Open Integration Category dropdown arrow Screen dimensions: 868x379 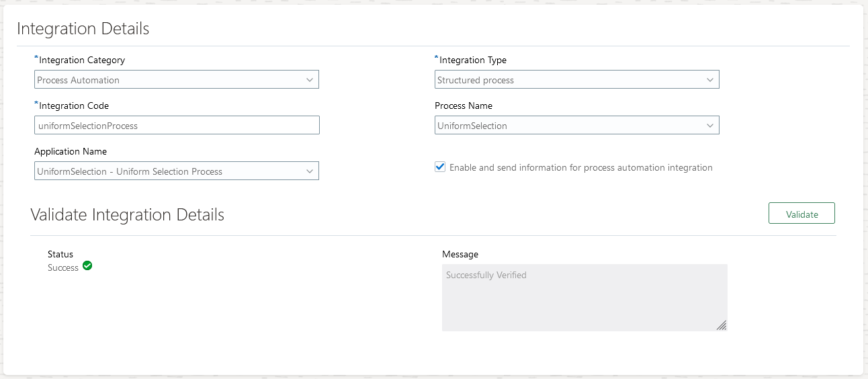[x=310, y=80]
